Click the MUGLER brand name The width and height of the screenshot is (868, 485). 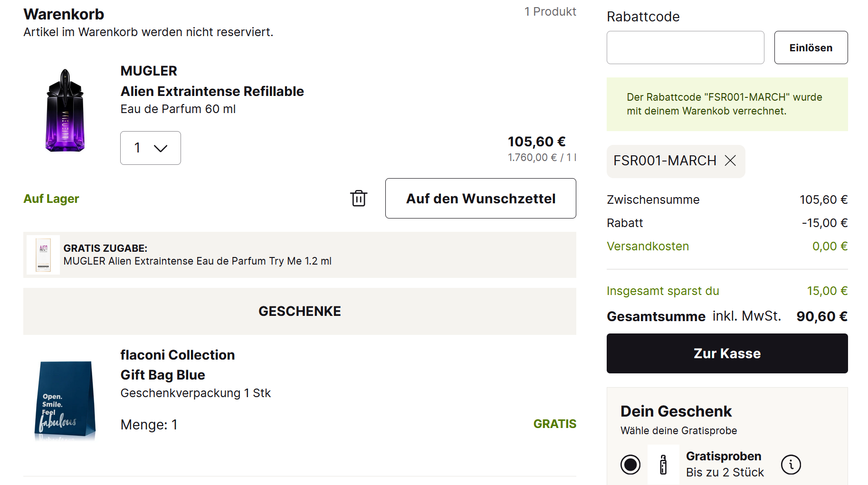[149, 71]
